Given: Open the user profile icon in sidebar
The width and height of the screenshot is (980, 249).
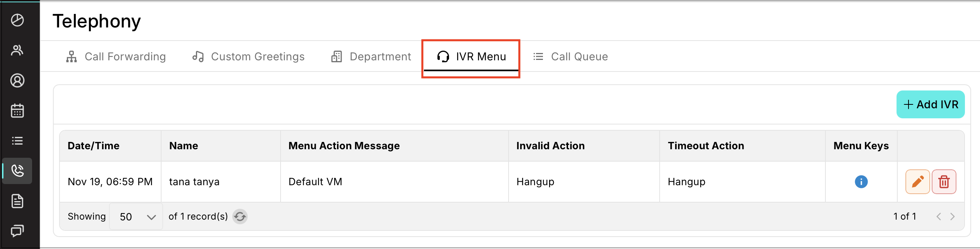Looking at the screenshot, I should tap(17, 80).
